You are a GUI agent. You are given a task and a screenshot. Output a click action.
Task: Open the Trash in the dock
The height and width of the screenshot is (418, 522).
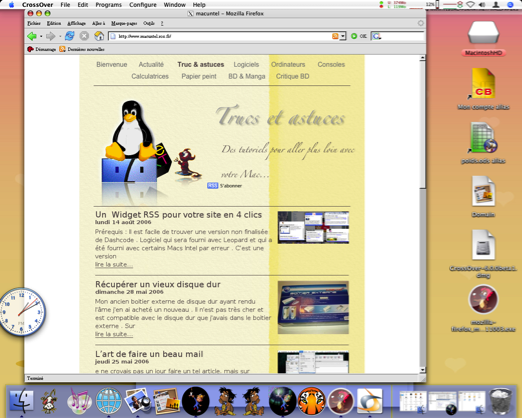(500, 402)
